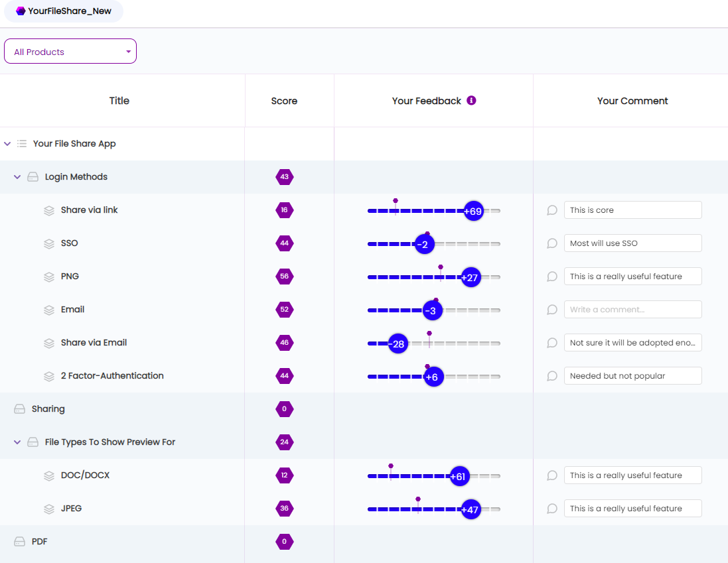Click the score 43 badge for Login Methods
This screenshot has height=563, width=728.
284,177
